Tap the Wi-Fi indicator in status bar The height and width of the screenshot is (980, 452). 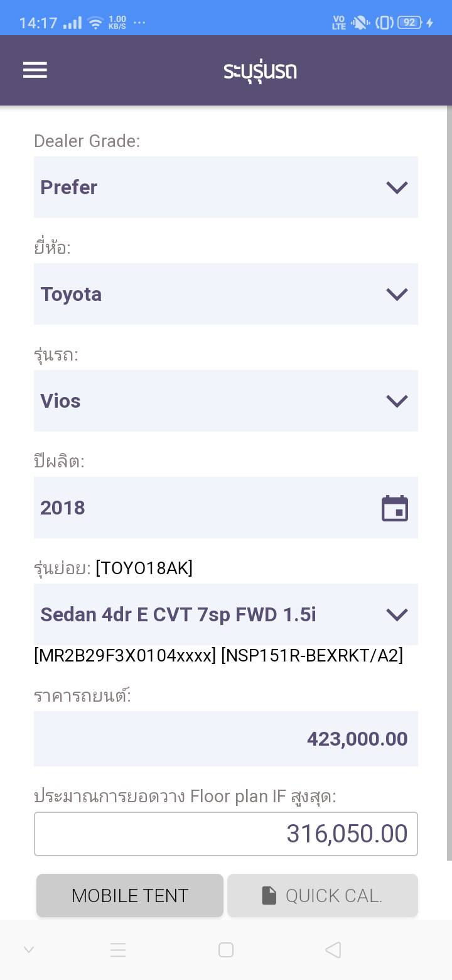click(x=95, y=23)
